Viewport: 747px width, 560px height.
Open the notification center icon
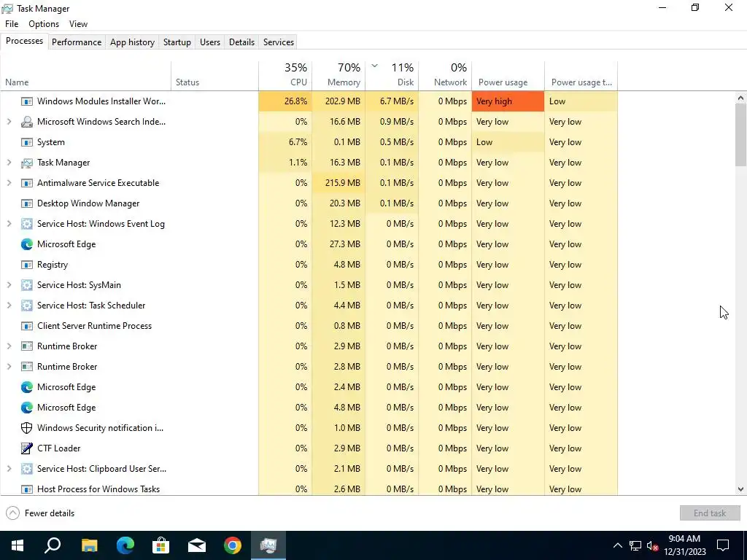(x=723, y=545)
